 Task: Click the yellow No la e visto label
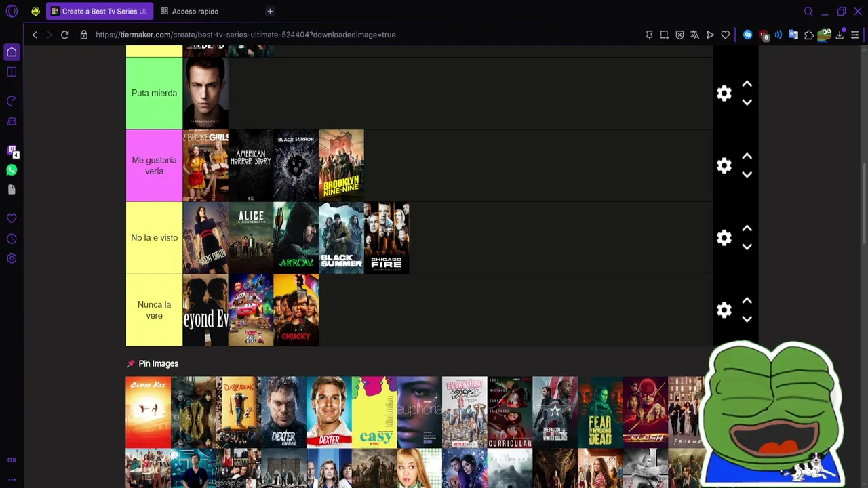[154, 238]
